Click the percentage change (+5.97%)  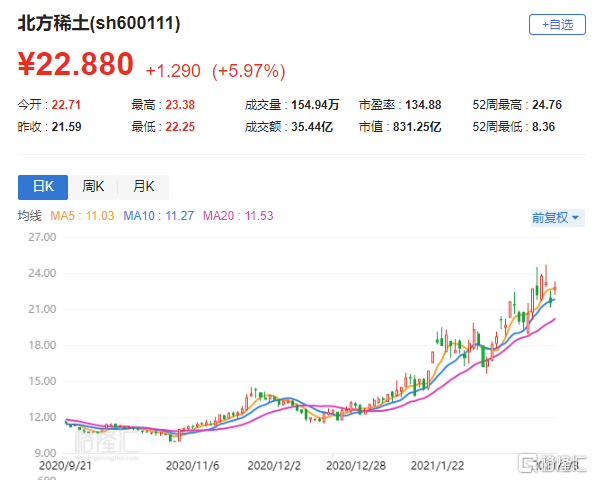pos(248,71)
